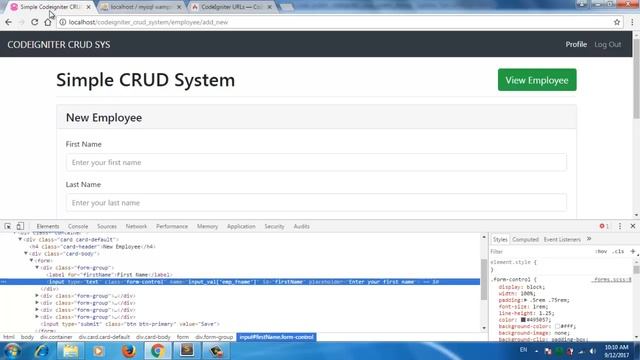Click the Log Out link

click(x=607, y=44)
